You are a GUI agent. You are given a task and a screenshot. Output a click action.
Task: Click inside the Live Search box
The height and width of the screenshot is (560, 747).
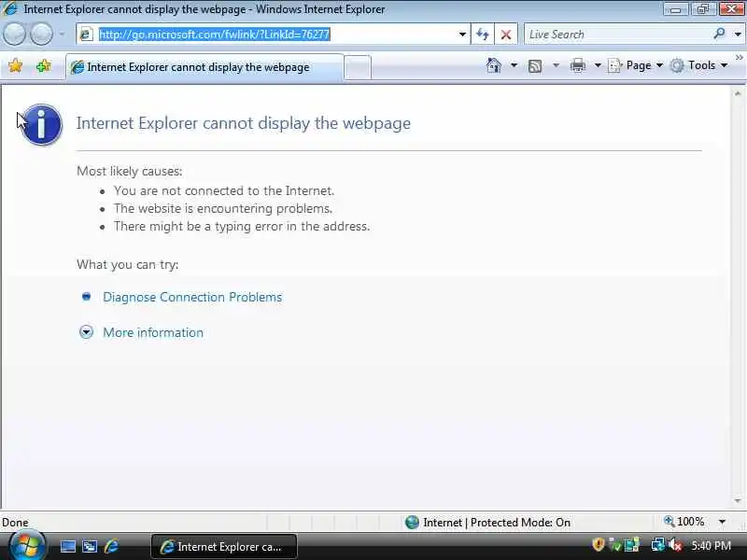click(x=617, y=35)
